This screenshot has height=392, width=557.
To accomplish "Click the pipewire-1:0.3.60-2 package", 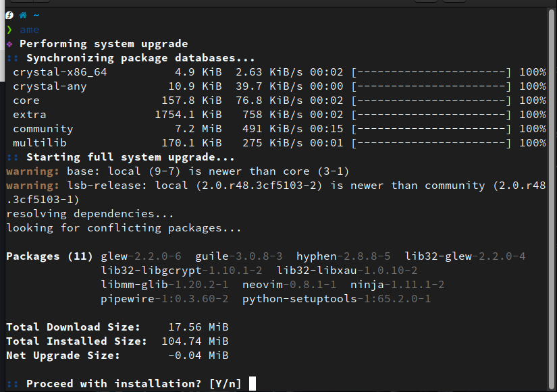I will [x=165, y=299].
